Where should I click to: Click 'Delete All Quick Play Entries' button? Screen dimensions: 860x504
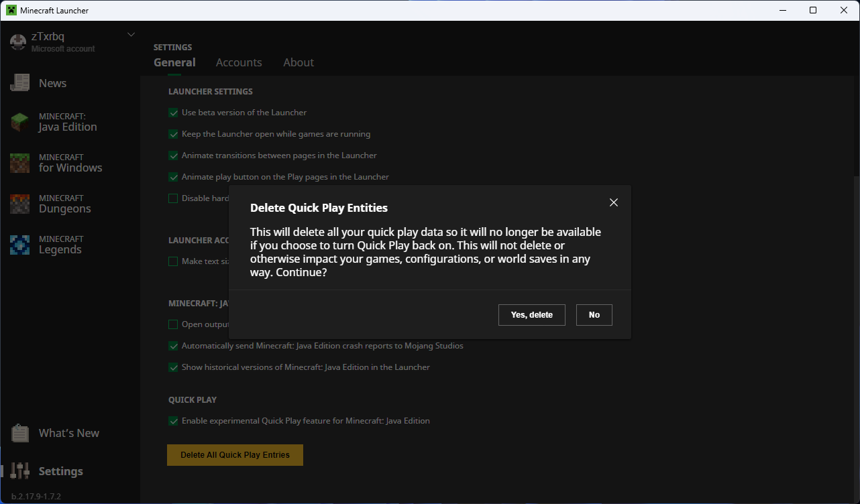pyautogui.click(x=235, y=455)
